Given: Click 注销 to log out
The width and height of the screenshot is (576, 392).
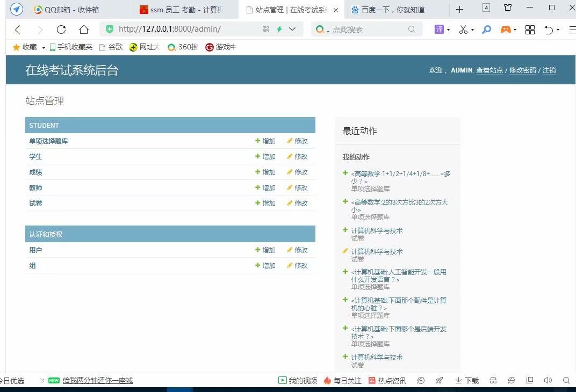Looking at the screenshot, I should click(x=549, y=70).
